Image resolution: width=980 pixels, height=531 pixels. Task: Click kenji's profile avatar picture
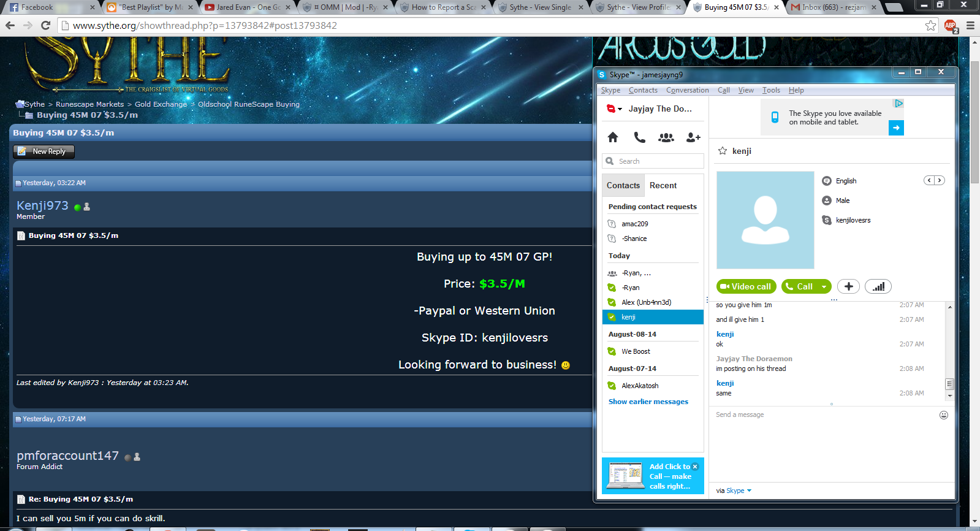765,220
